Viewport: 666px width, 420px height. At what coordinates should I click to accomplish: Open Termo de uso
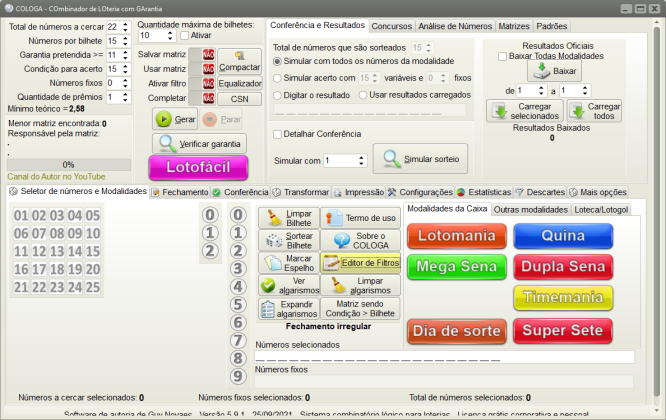click(x=360, y=218)
